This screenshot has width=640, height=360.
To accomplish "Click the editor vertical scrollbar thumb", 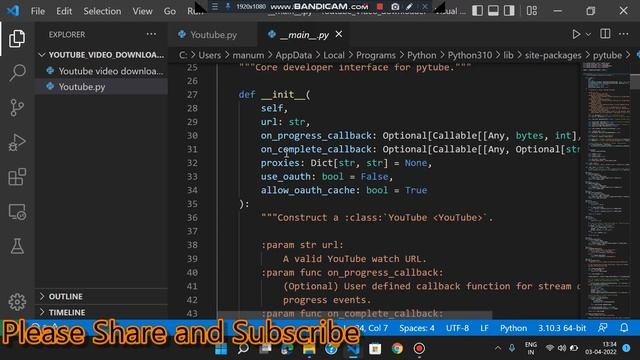I will pos(635,81).
